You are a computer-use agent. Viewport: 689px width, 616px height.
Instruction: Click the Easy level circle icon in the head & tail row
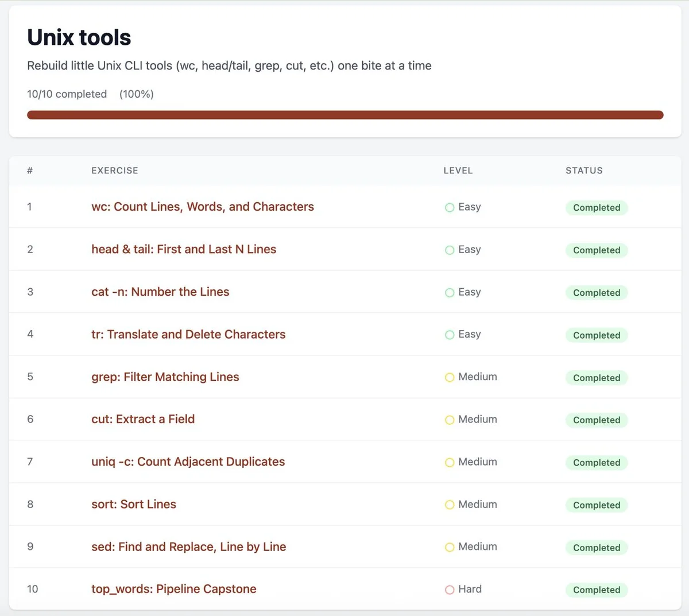450,250
